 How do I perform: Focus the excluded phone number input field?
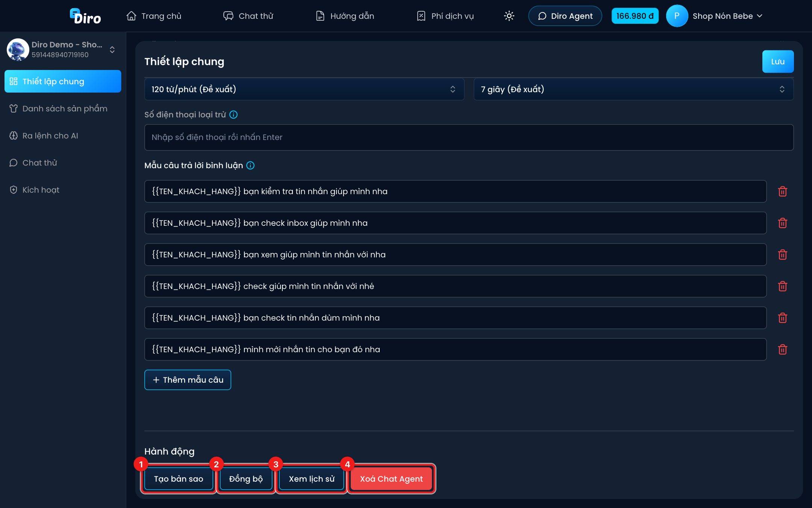(469, 137)
